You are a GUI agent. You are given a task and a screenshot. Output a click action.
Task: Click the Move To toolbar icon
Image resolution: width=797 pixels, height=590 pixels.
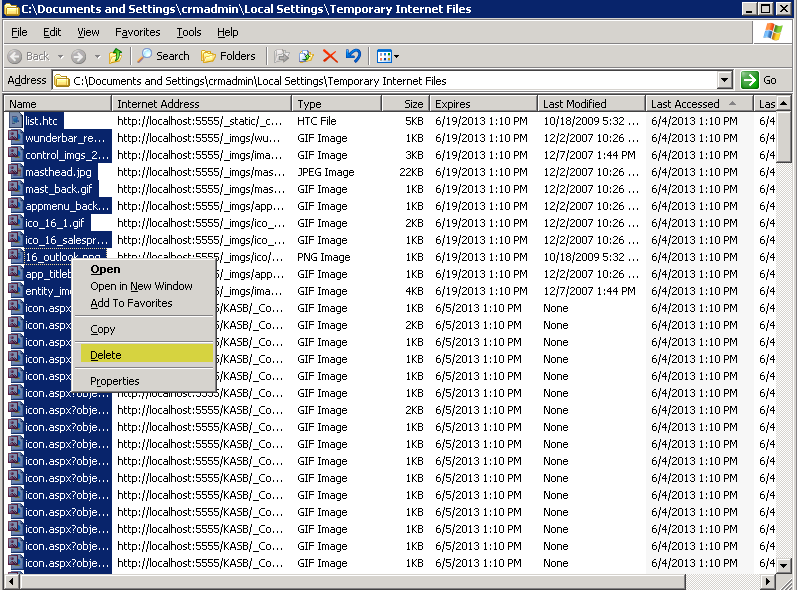pyautogui.click(x=282, y=56)
